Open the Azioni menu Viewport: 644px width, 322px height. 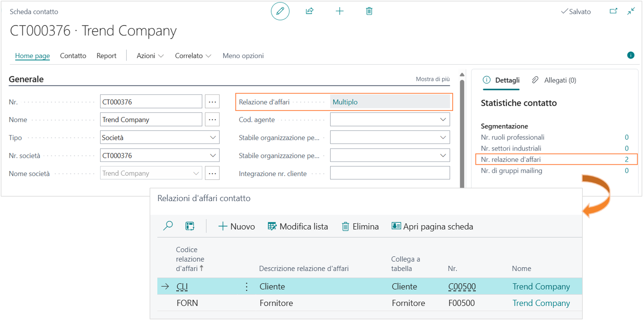(150, 56)
